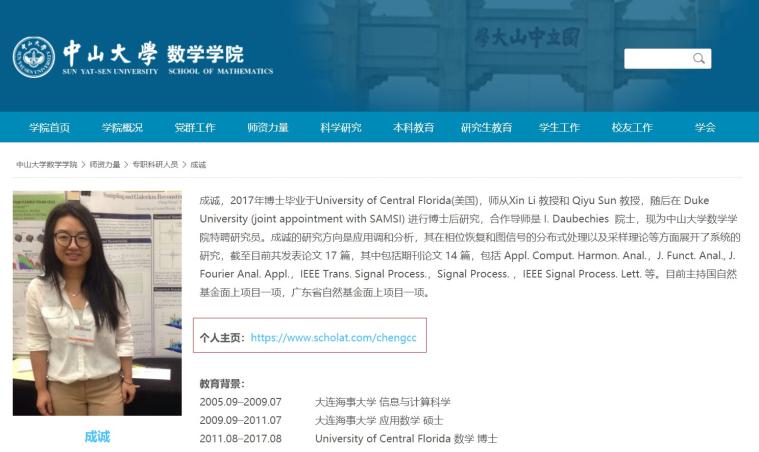This screenshot has width=759, height=452.
Task: Focus the search text box in header
Action: coord(657,59)
